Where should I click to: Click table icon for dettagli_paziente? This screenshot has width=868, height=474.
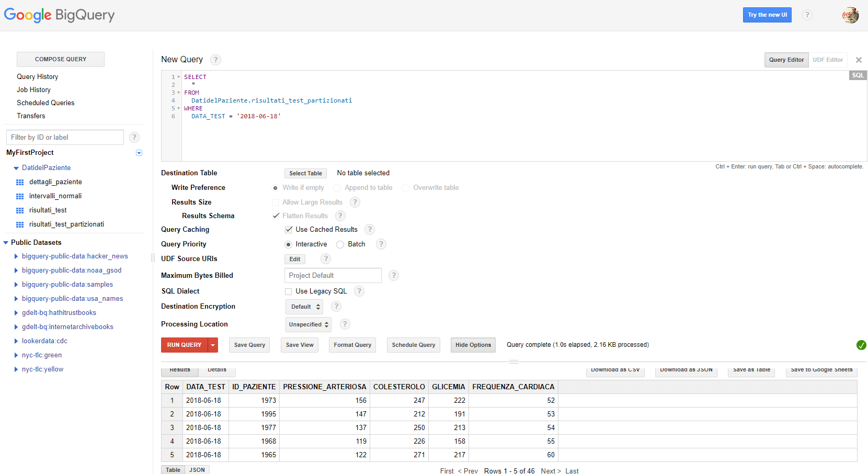coord(20,182)
